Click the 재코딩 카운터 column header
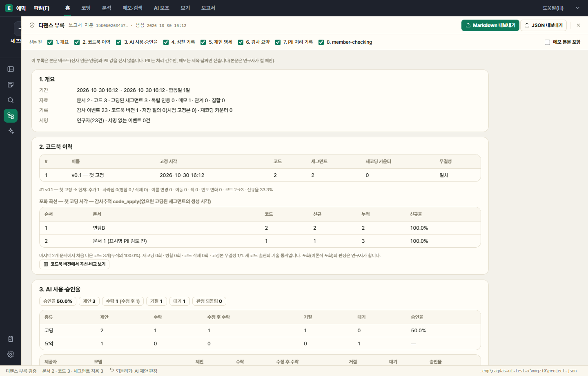Viewport: 588px width, 376px height. pos(378,161)
